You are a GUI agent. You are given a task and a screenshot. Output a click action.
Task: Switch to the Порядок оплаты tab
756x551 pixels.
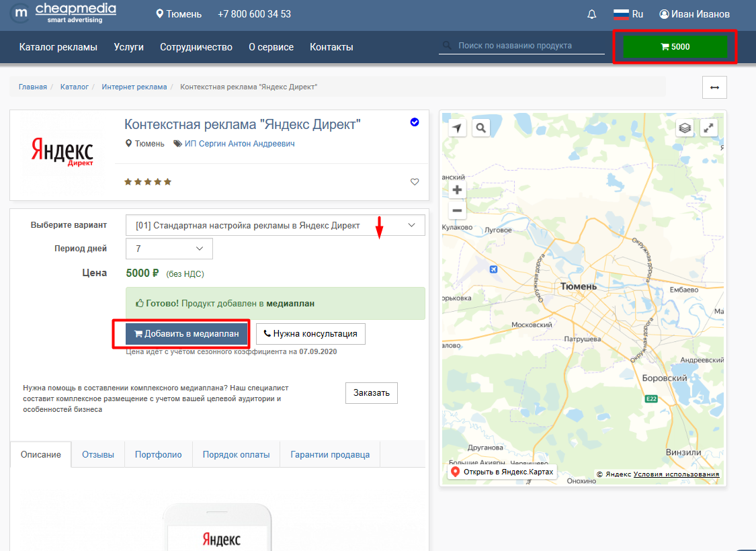(237, 455)
